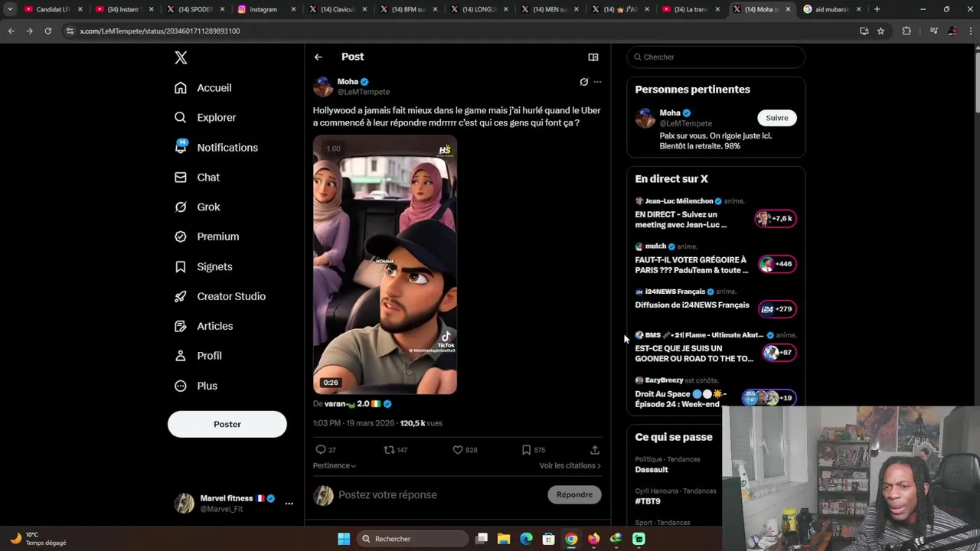Open Jean-Luc Mélenchon live broadcast
This screenshot has height=551, width=980.
(716, 214)
